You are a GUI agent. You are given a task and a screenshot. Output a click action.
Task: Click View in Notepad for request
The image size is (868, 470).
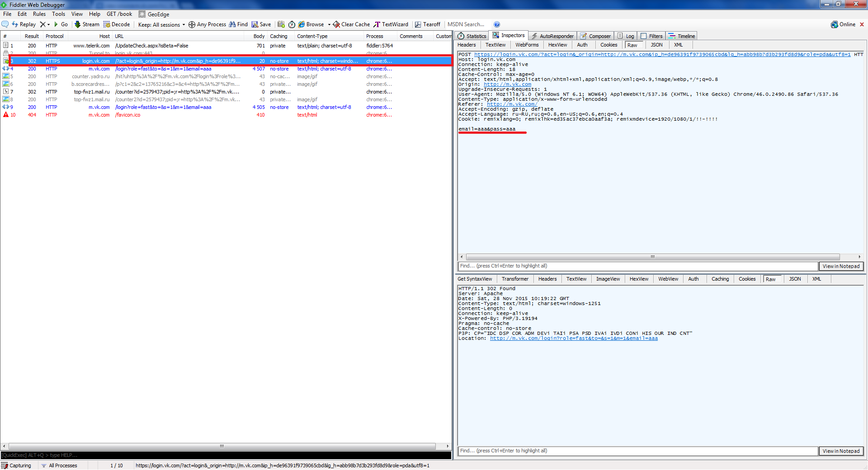coord(841,266)
